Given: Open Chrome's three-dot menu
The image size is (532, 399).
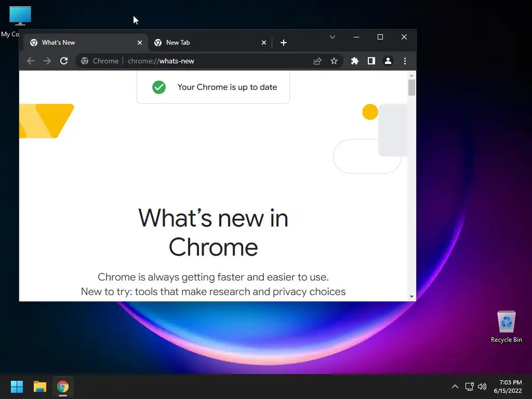Looking at the screenshot, I should 405,61.
